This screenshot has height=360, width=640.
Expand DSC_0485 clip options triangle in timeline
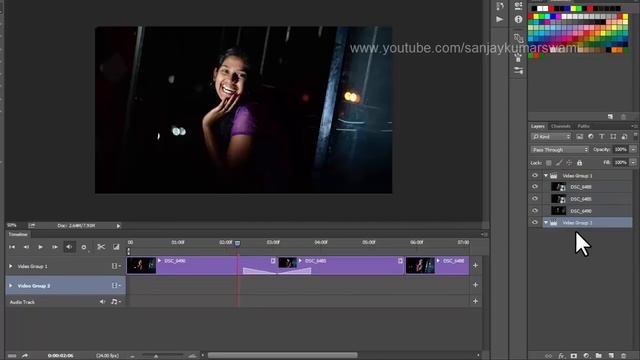pyautogui.click(x=300, y=260)
